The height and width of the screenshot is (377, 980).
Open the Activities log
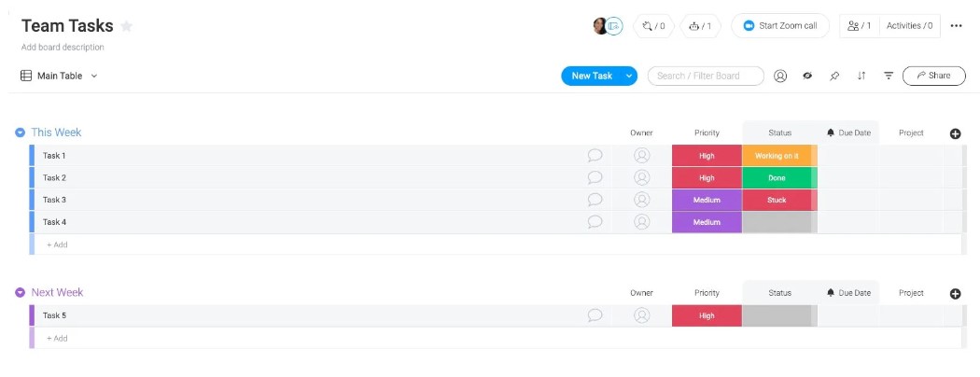coord(909,26)
